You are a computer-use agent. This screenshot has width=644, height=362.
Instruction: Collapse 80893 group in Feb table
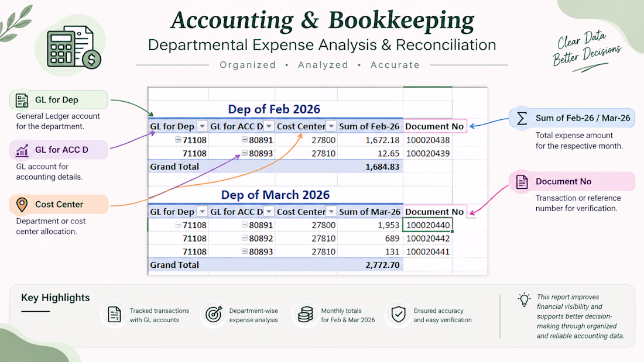(244, 153)
